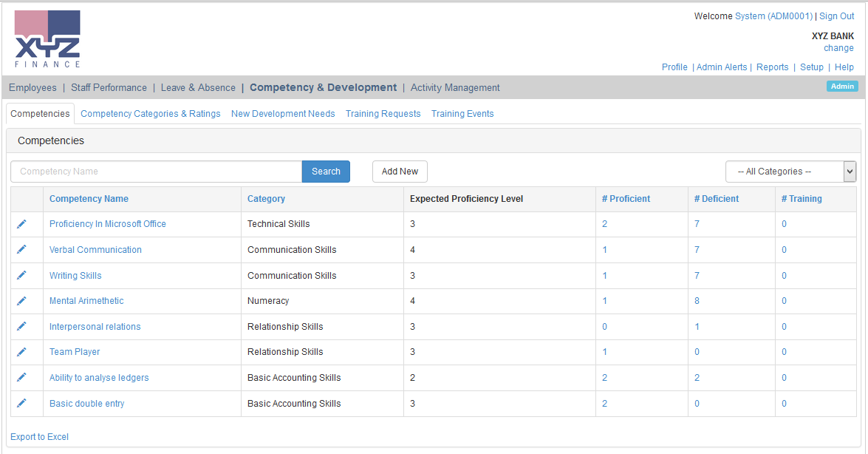Viewport: 868px width, 454px height.
Task: Open the Help link
Action: tap(844, 67)
